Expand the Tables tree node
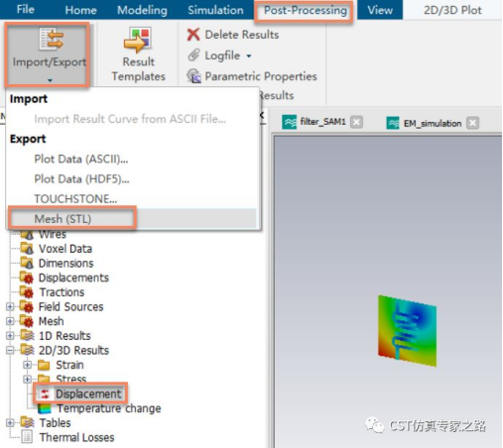Screen dimensions: 503x448 coord(10,422)
